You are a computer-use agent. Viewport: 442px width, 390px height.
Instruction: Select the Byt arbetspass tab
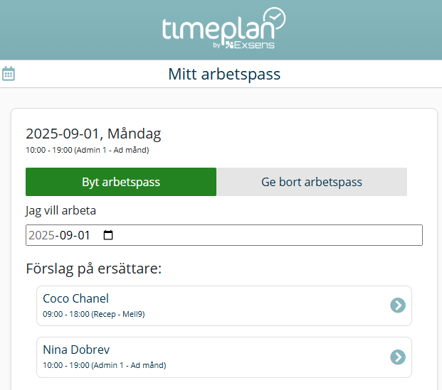point(121,182)
